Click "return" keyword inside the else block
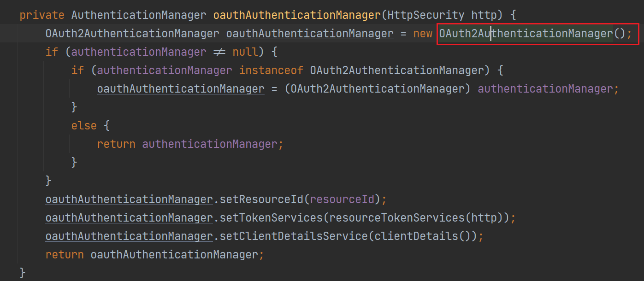Viewport: 644px width, 281px height. click(x=116, y=144)
